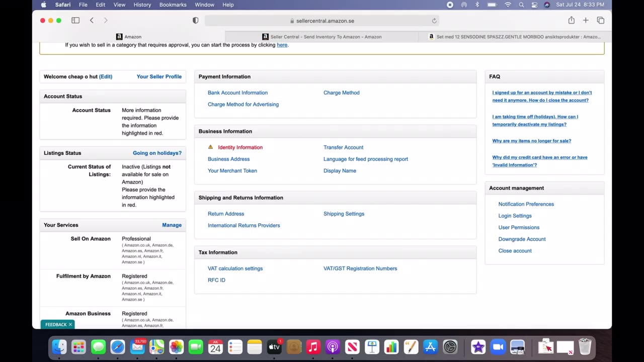The width and height of the screenshot is (644, 362).
Task: Open Mail from the dock
Action: coord(137,347)
